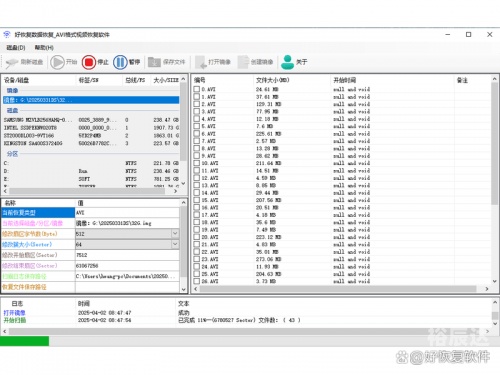Check the box for 0.AVI

coord(197,89)
